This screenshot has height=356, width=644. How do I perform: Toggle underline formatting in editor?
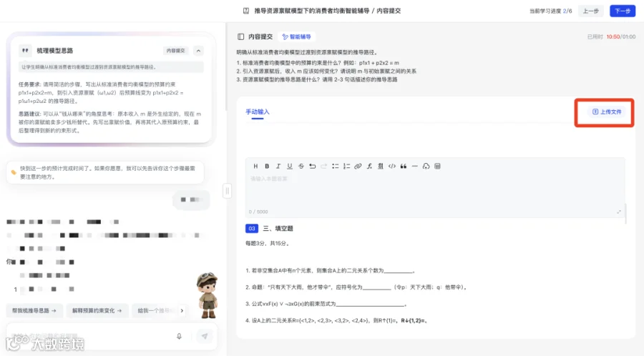(290, 166)
